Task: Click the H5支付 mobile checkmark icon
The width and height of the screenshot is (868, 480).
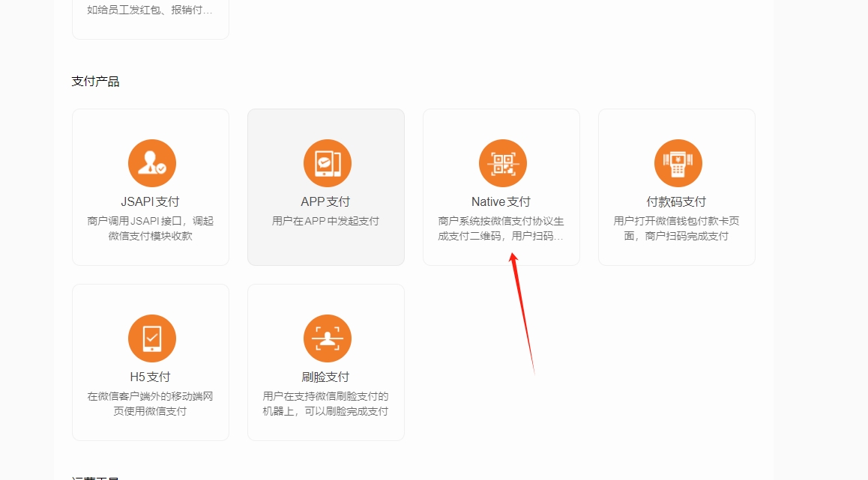Action: pyautogui.click(x=151, y=338)
